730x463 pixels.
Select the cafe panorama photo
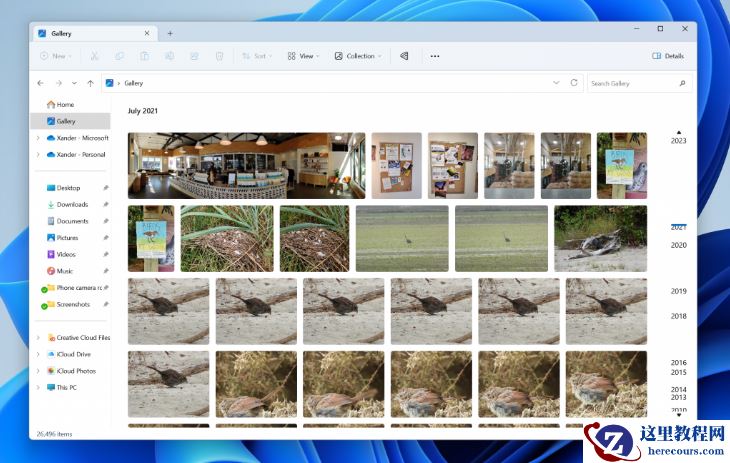pyautogui.click(x=246, y=166)
